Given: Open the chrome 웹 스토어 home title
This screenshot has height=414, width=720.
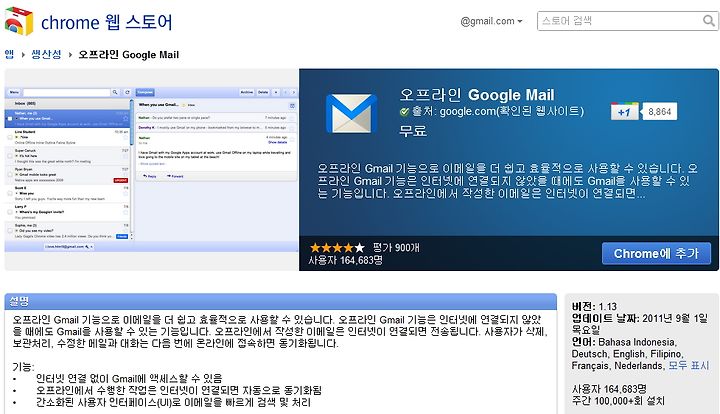Looking at the screenshot, I should tap(107, 22).
